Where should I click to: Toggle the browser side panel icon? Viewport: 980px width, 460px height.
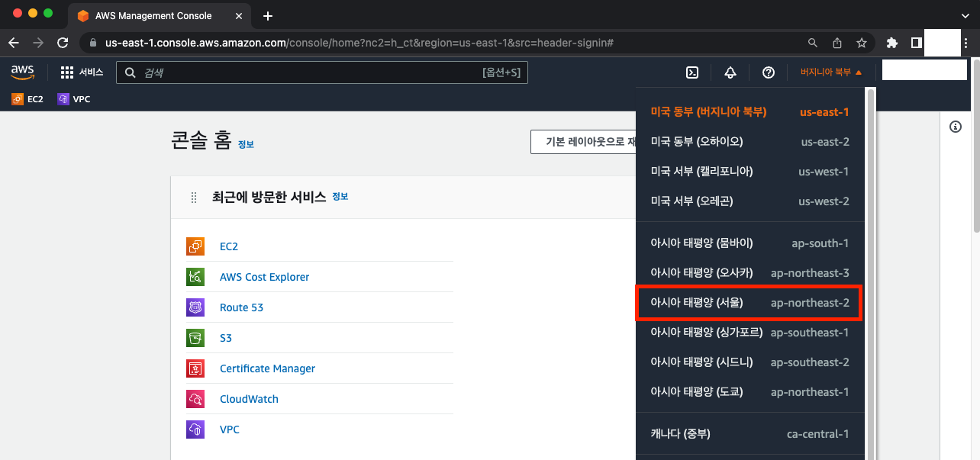(916, 43)
